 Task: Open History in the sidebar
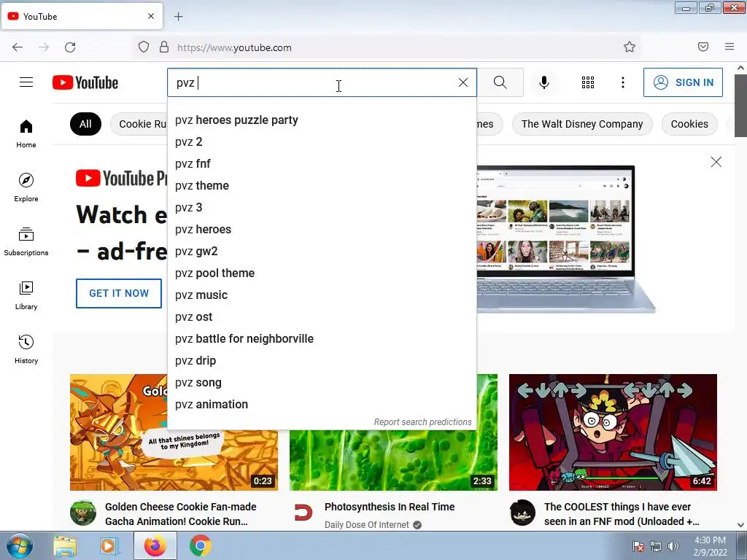coord(26,349)
